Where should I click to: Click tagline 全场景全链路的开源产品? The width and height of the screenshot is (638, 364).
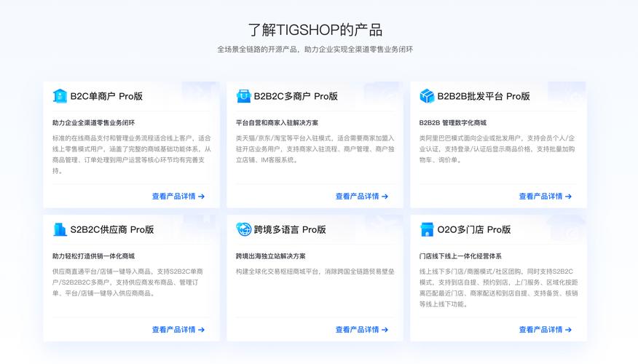click(257, 50)
